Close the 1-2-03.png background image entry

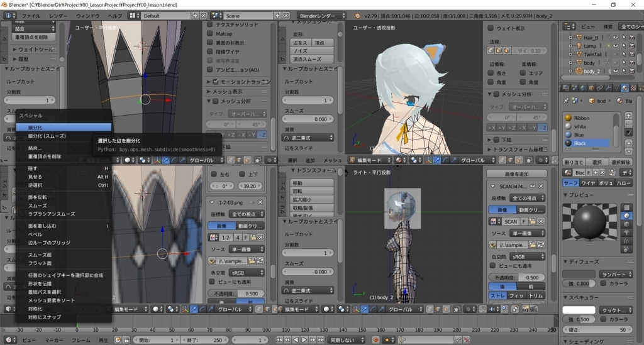260,202
